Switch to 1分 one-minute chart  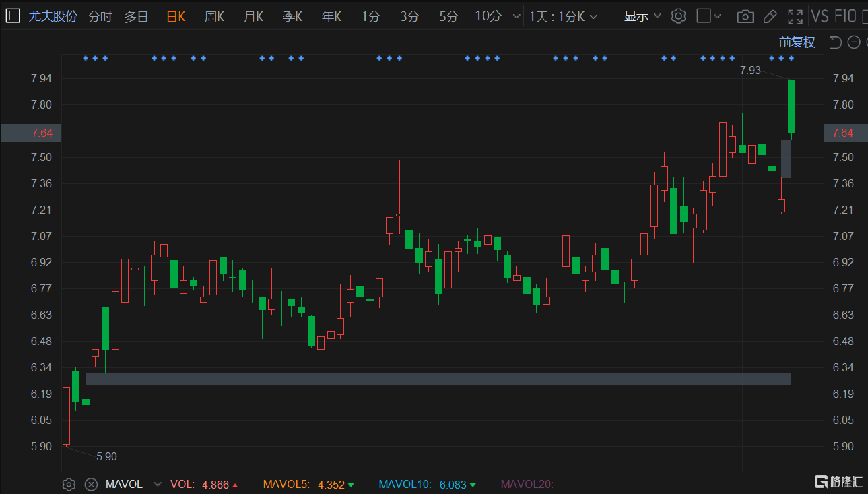pos(370,17)
